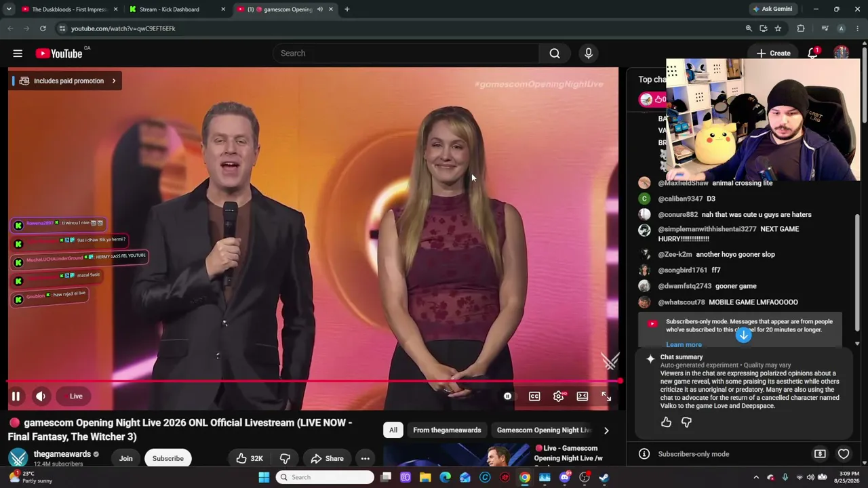Mute the video player volume
The height and width of the screenshot is (488, 868).
[x=41, y=396]
